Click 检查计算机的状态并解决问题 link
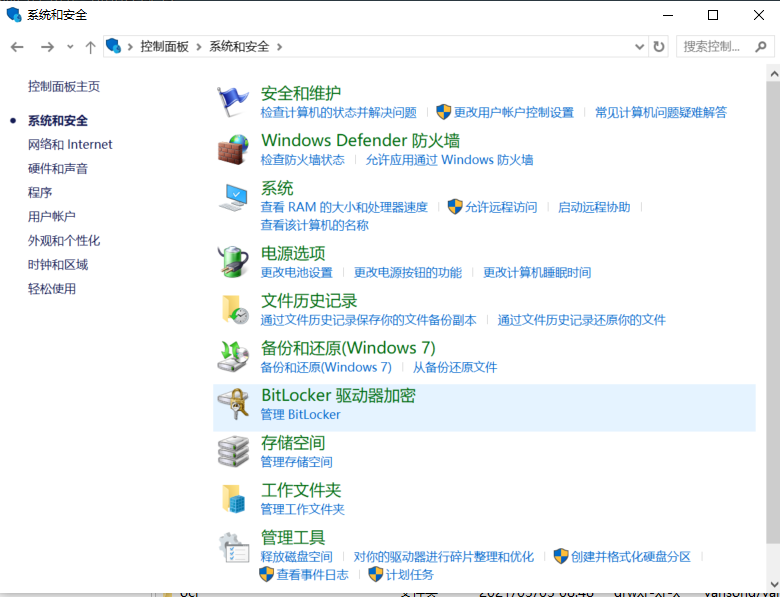780x597 pixels. tap(338, 112)
